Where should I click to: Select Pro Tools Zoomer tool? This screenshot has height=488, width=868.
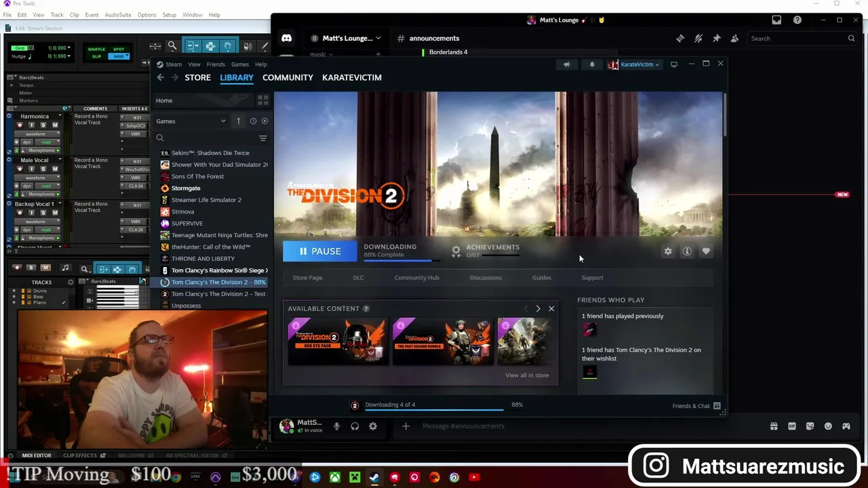(x=172, y=46)
